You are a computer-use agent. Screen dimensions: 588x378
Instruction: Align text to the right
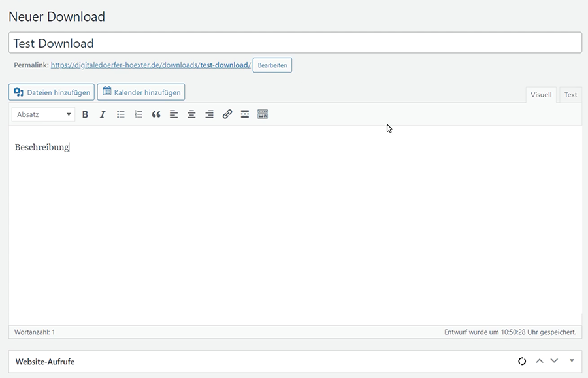tap(209, 114)
